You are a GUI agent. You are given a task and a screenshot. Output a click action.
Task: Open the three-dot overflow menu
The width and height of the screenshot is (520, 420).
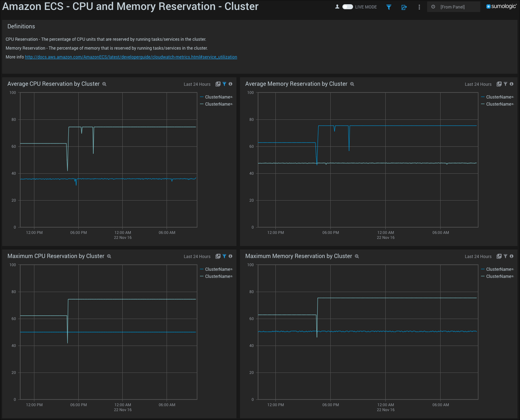click(x=419, y=7)
